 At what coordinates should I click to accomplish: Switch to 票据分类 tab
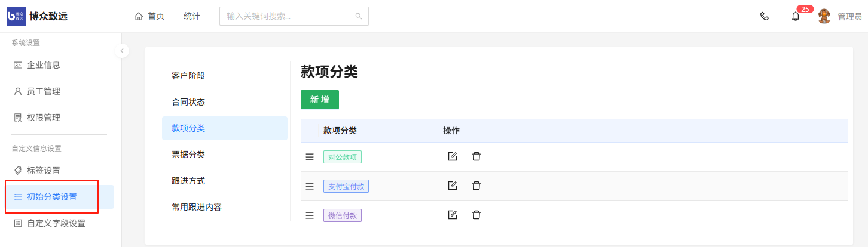click(188, 155)
